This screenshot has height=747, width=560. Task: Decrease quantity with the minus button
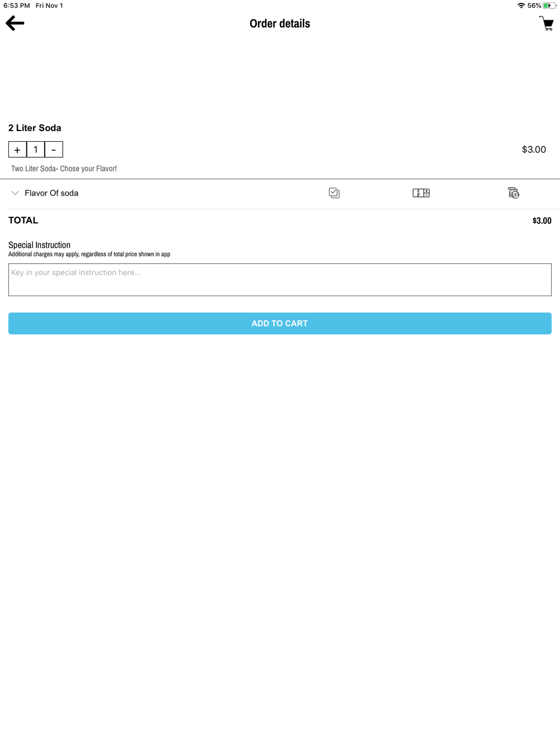[54, 150]
